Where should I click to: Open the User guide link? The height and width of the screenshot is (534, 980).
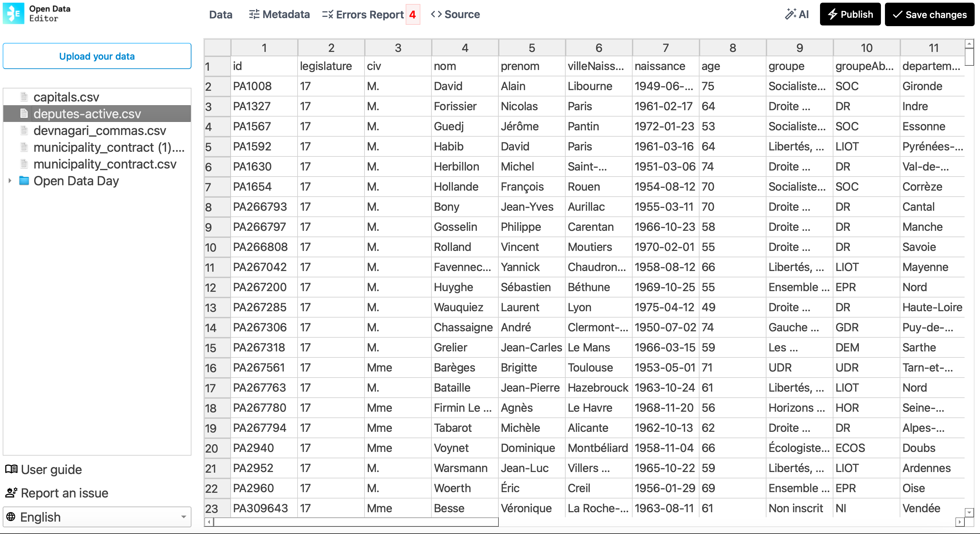point(44,469)
